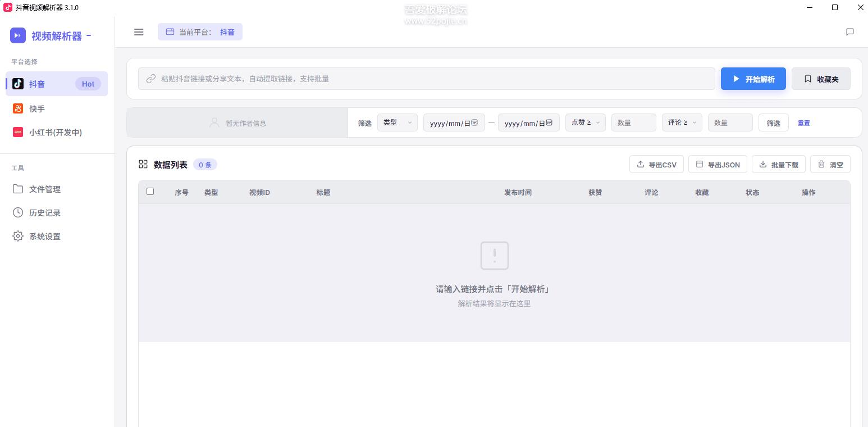
Task: Minimize the application window
Action: tap(810, 7)
